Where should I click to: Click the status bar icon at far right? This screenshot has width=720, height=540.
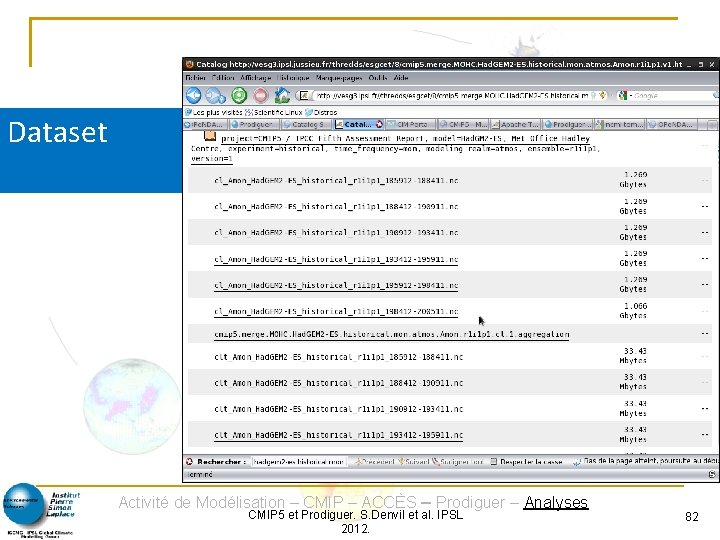712,474
